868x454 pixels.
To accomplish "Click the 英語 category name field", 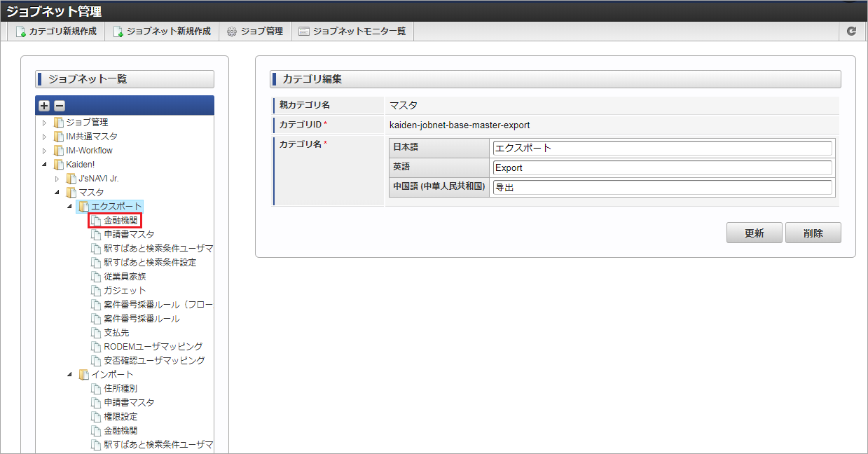I will click(x=662, y=168).
